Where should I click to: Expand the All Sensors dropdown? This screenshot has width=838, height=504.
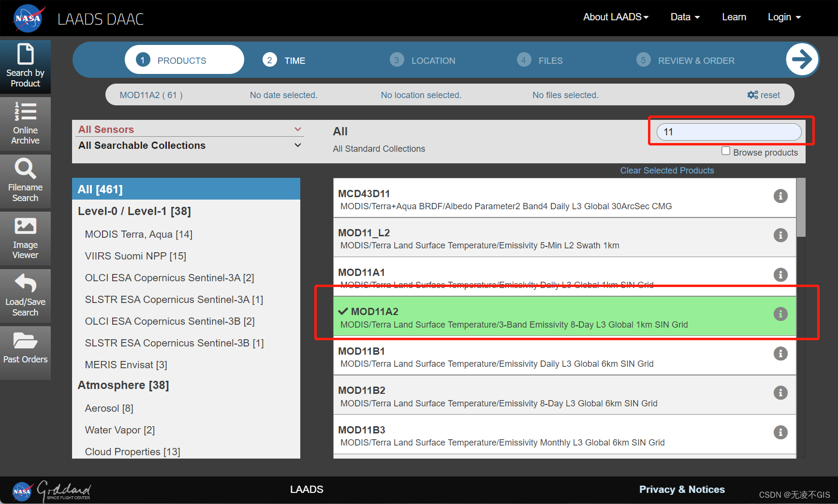[190, 129]
